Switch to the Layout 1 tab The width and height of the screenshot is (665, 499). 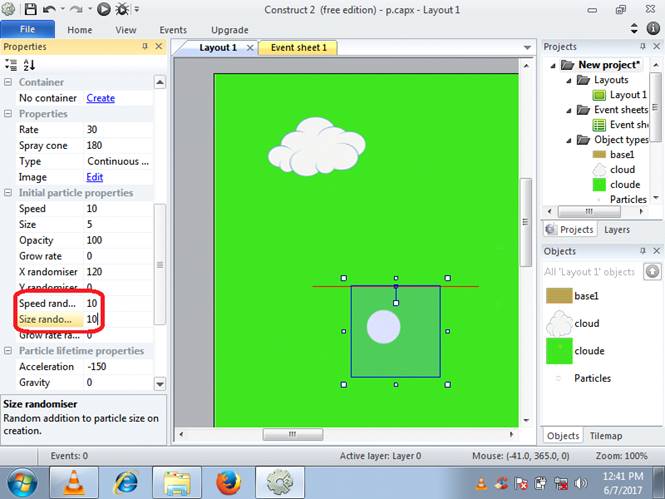218,47
